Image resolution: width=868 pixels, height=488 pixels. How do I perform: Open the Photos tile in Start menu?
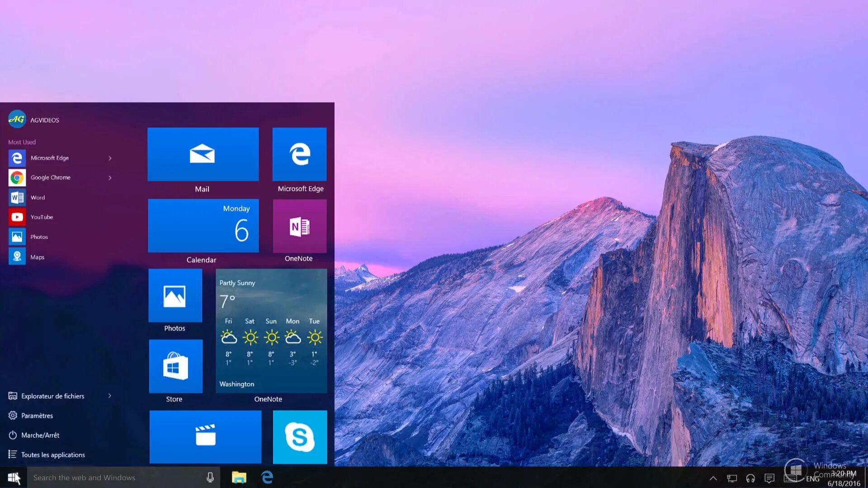click(x=175, y=300)
